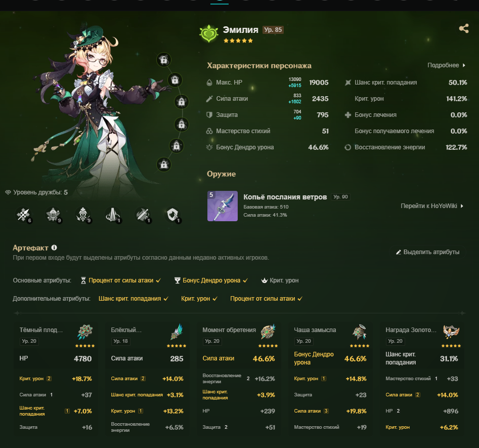Open the first locked constellation node

[164, 60]
